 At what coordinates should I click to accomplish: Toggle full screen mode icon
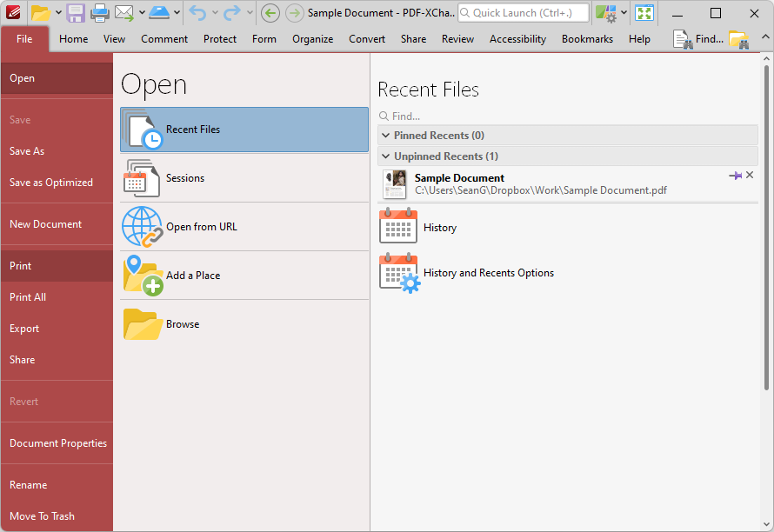[x=644, y=13]
